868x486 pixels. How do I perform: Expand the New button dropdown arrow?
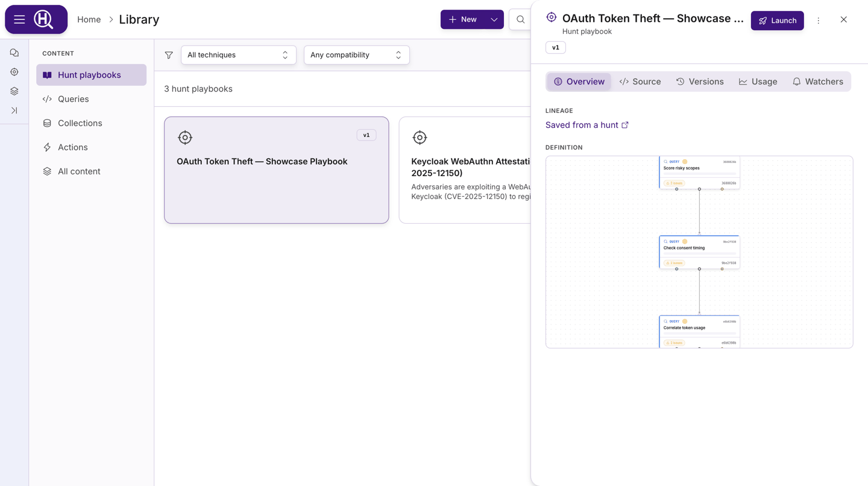pos(494,19)
